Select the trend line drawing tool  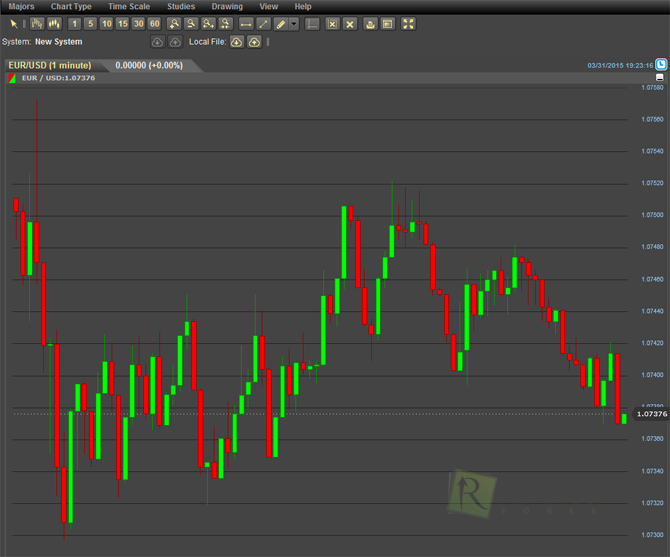click(x=263, y=24)
